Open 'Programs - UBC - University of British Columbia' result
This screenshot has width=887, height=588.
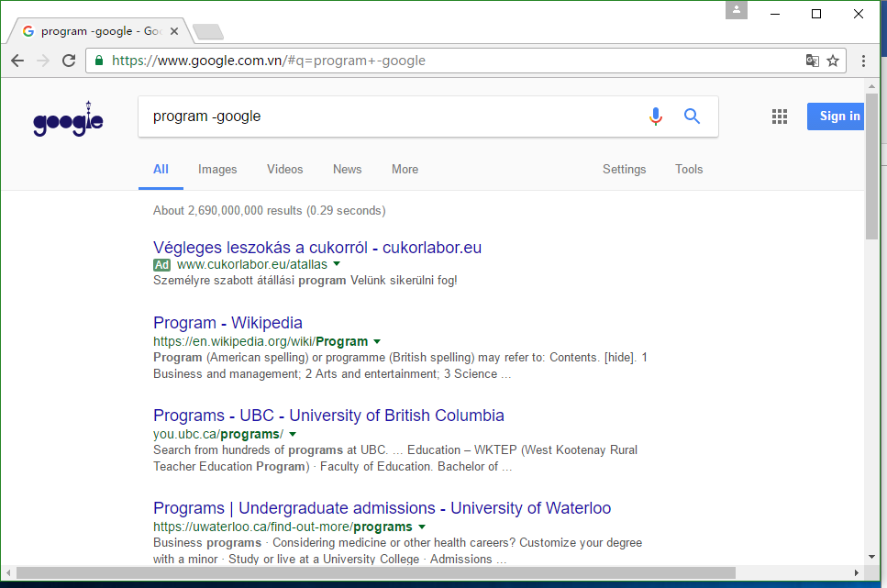click(328, 416)
